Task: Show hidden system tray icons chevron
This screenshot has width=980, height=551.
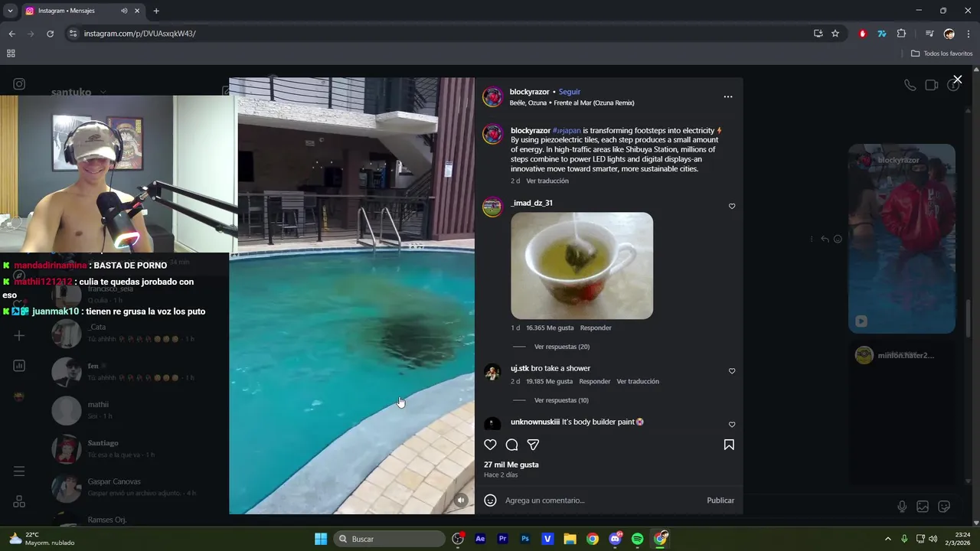Action: click(x=888, y=539)
